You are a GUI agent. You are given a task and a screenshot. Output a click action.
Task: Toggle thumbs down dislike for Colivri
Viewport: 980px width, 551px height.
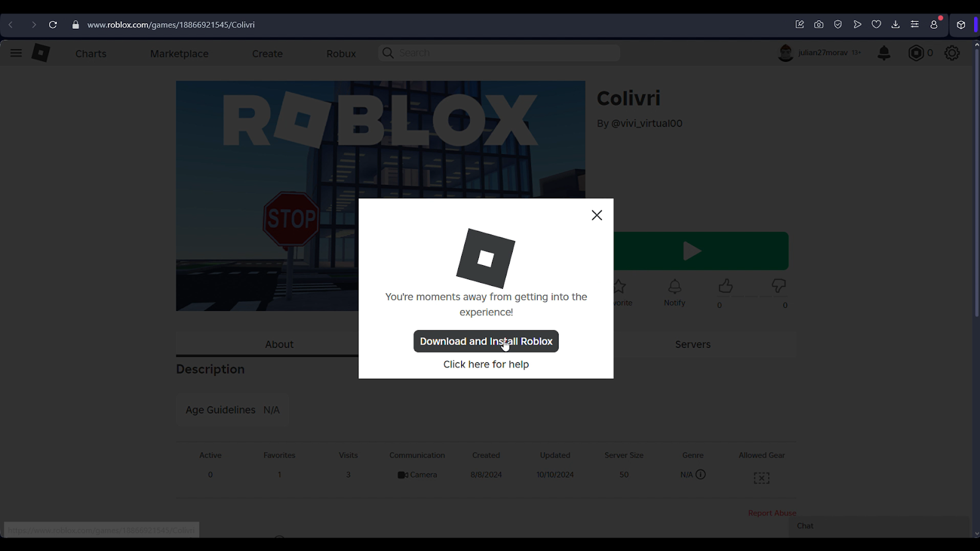tap(778, 286)
